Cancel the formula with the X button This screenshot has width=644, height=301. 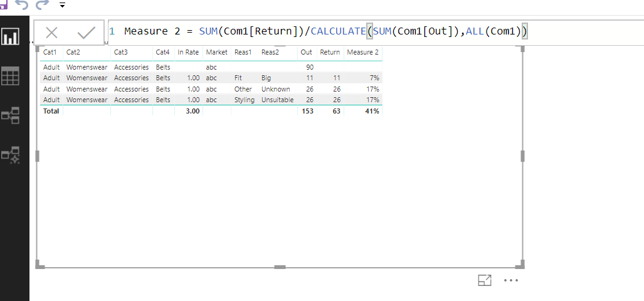pos(52,33)
